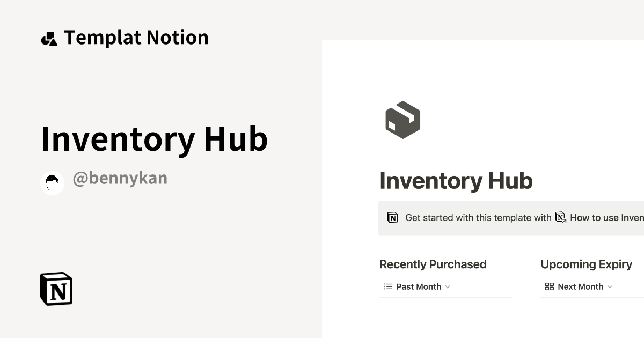Viewport: 644px width, 338px height.
Task: Click the @bennykan username link
Action: pyautogui.click(x=120, y=178)
